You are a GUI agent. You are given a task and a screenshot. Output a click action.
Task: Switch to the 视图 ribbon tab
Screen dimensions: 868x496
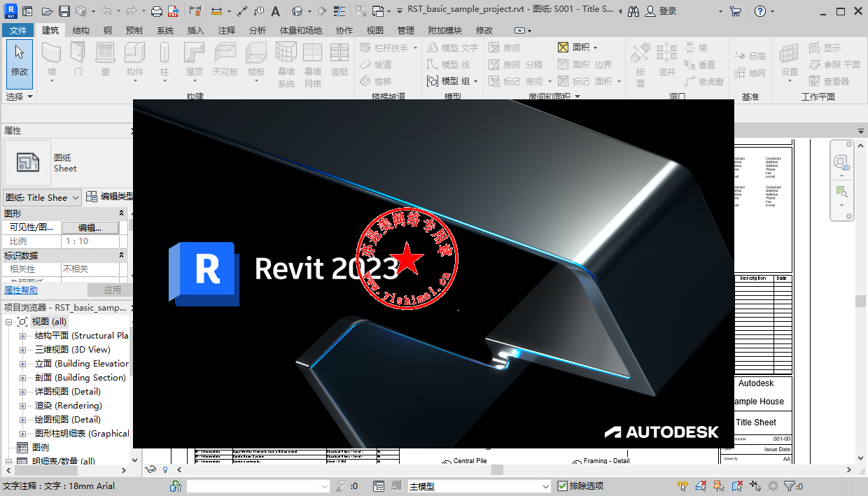click(375, 30)
